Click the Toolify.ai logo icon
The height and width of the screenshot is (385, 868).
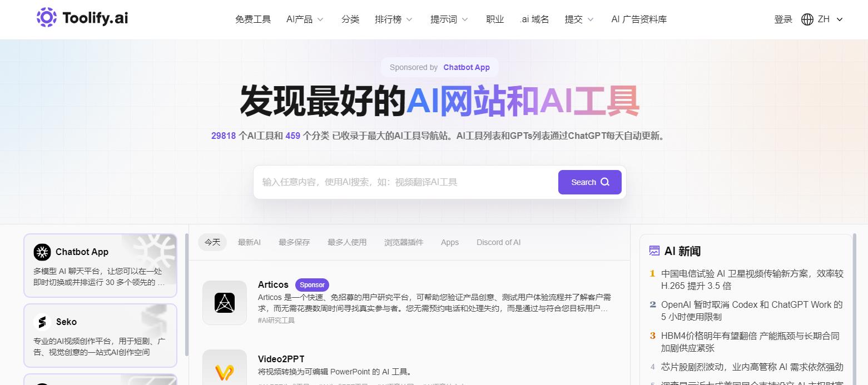tap(46, 18)
